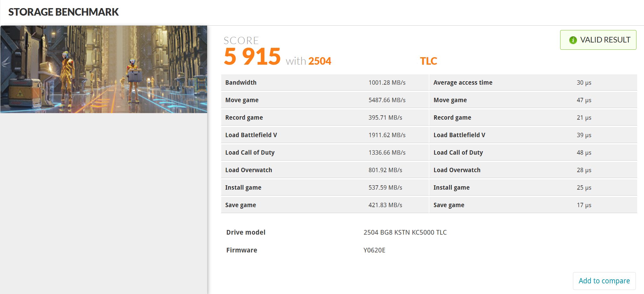
Task: Click the green info icon in Valid Result
Action: [573, 40]
